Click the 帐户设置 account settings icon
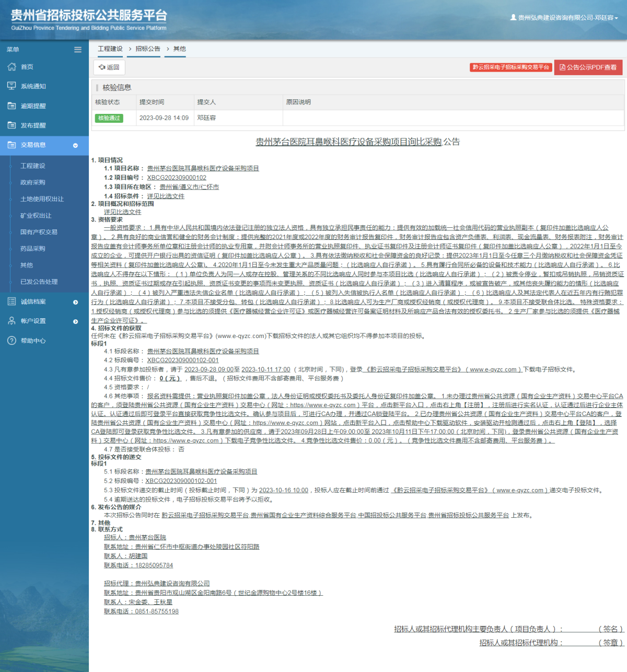Viewport: 627px width, 672px height. tap(11, 321)
